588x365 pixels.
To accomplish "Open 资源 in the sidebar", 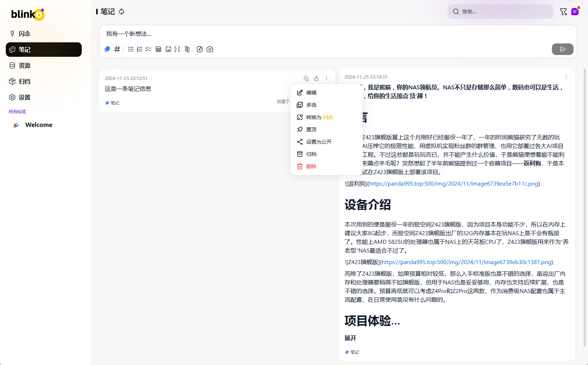I will coord(44,65).
